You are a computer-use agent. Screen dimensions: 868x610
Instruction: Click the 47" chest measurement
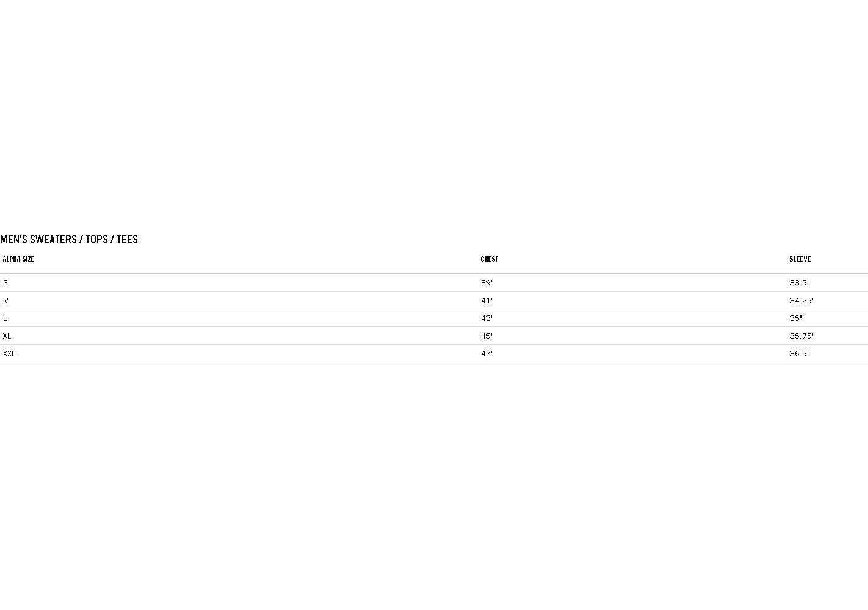(x=487, y=354)
